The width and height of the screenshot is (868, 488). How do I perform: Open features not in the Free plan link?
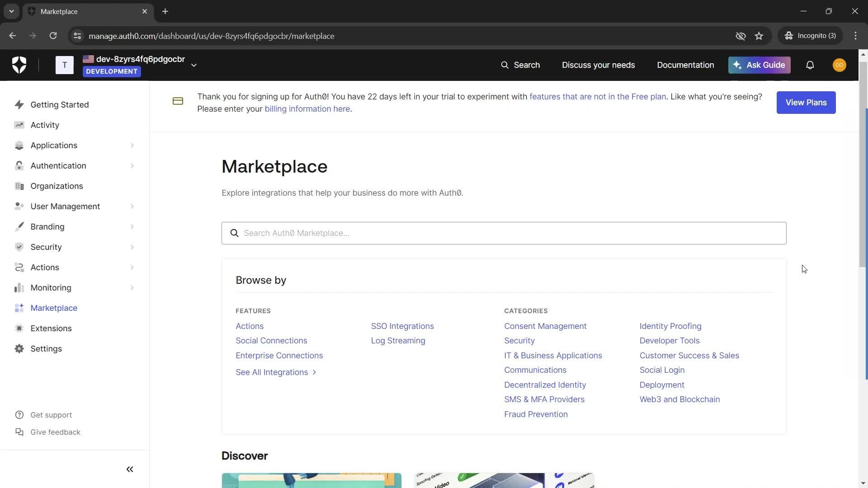[x=597, y=97]
